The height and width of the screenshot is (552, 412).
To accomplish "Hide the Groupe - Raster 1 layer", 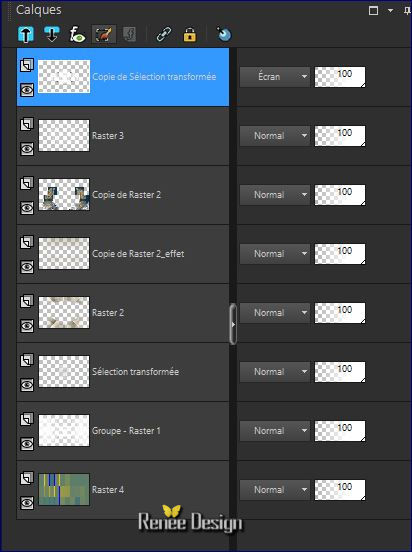I will (27, 444).
